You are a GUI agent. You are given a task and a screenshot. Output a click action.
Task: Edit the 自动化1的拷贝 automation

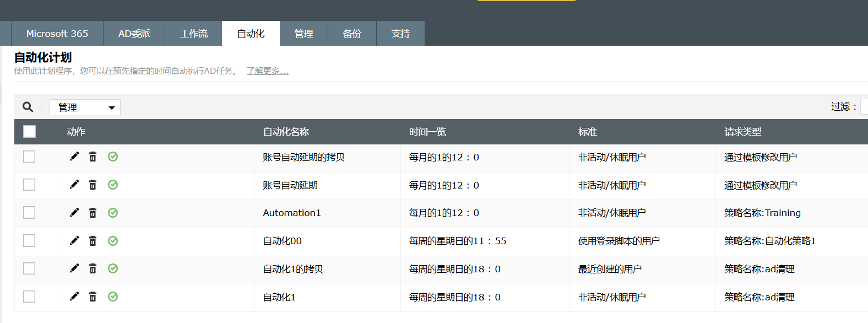pos(74,268)
